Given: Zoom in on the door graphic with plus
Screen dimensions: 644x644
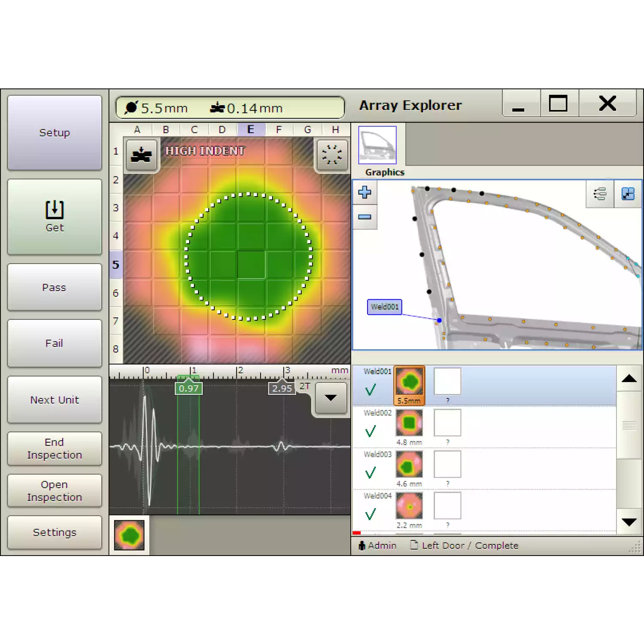Looking at the screenshot, I should click(365, 192).
